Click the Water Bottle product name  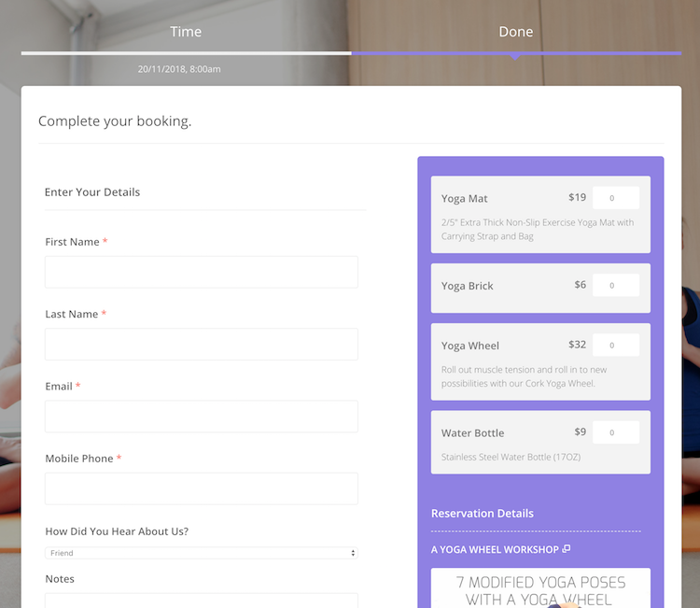473,432
